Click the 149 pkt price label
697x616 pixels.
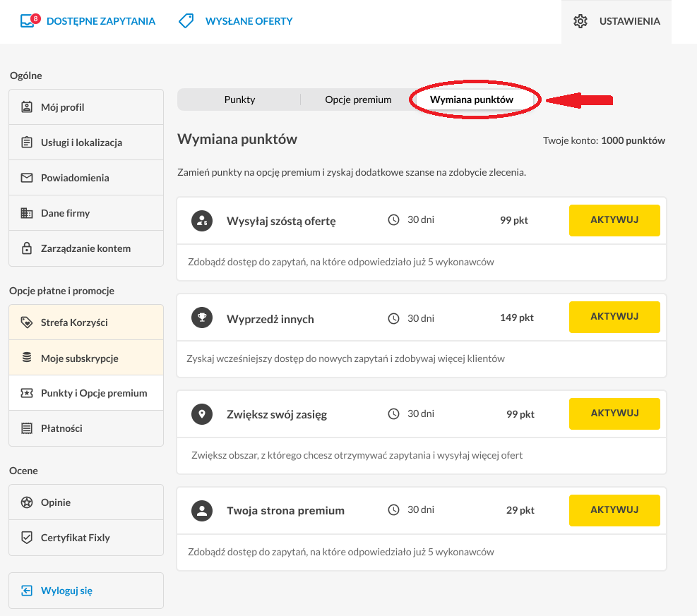tap(516, 318)
